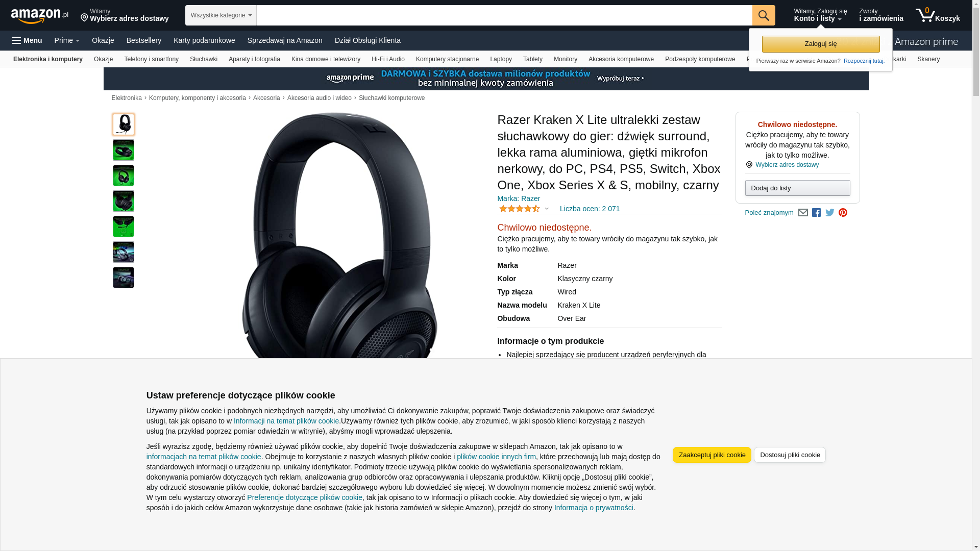Viewport: 980px width, 551px height.
Task: Click the Amazon.pl logo
Action: point(40,15)
